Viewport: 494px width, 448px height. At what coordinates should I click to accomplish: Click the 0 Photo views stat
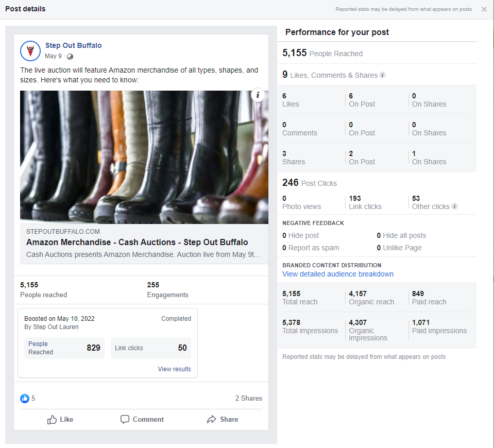pos(301,202)
